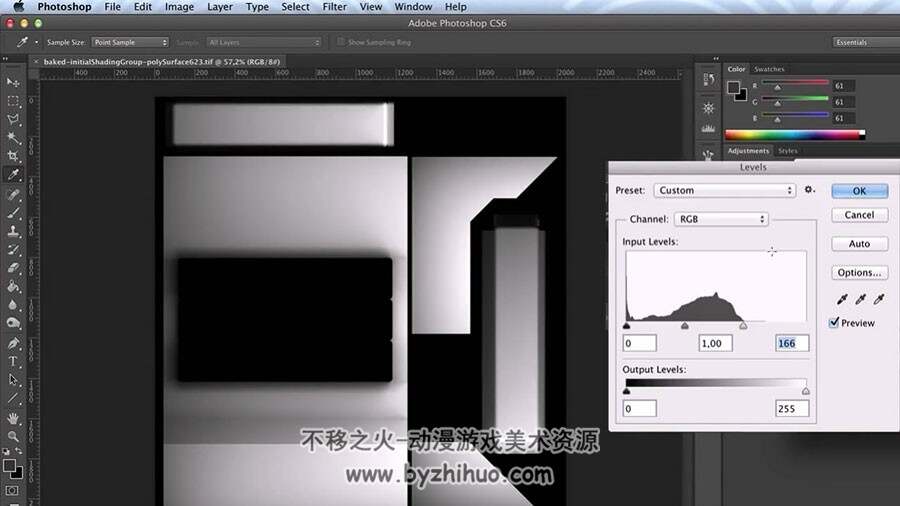Screen dimensions: 900x506
Task: Select the Rectangular Marquee tool
Action: click(13, 101)
